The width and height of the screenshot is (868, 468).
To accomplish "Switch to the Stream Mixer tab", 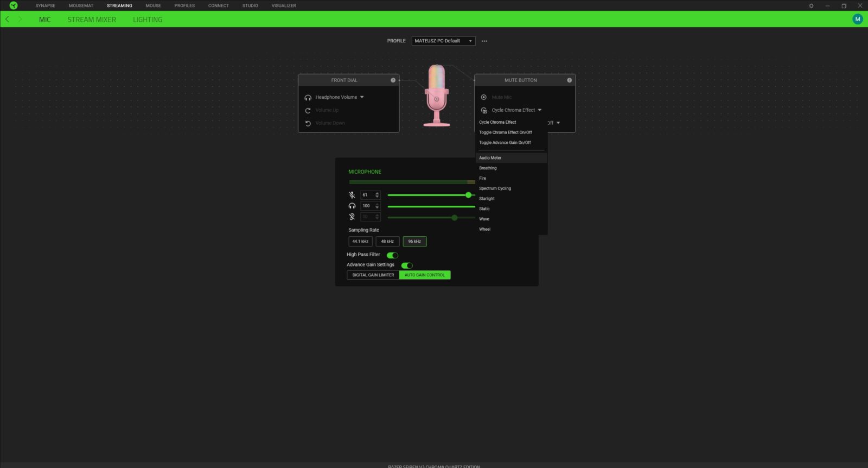I will 92,20.
